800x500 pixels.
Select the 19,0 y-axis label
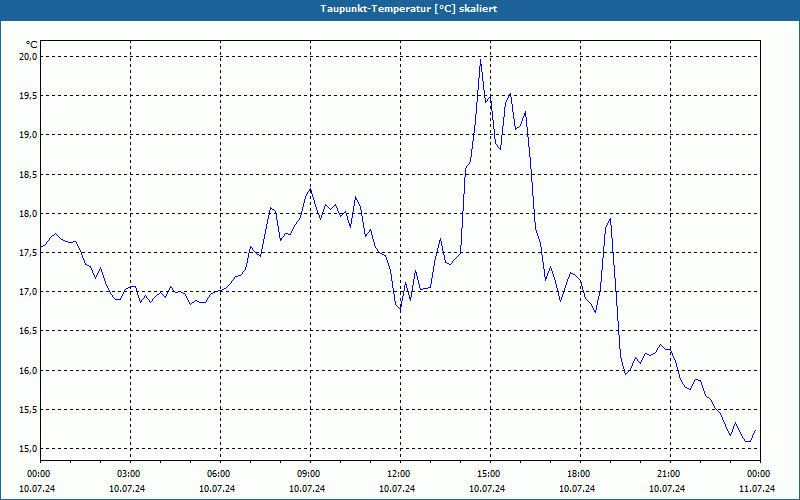click(x=28, y=135)
